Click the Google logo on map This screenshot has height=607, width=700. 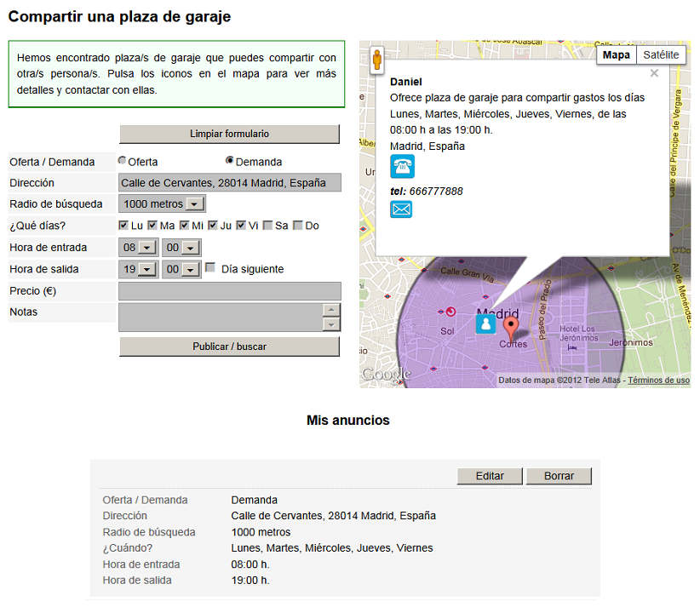pyautogui.click(x=386, y=375)
